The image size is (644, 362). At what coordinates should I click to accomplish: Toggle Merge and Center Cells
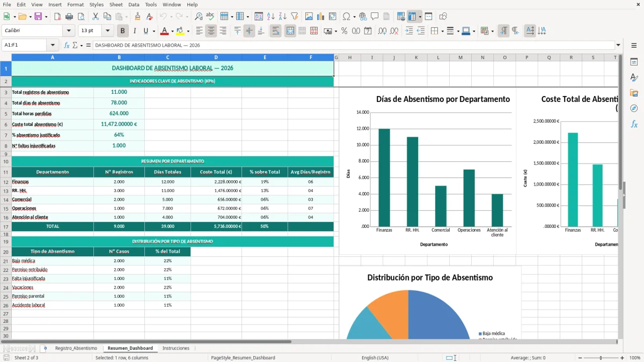[x=290, y=31]
